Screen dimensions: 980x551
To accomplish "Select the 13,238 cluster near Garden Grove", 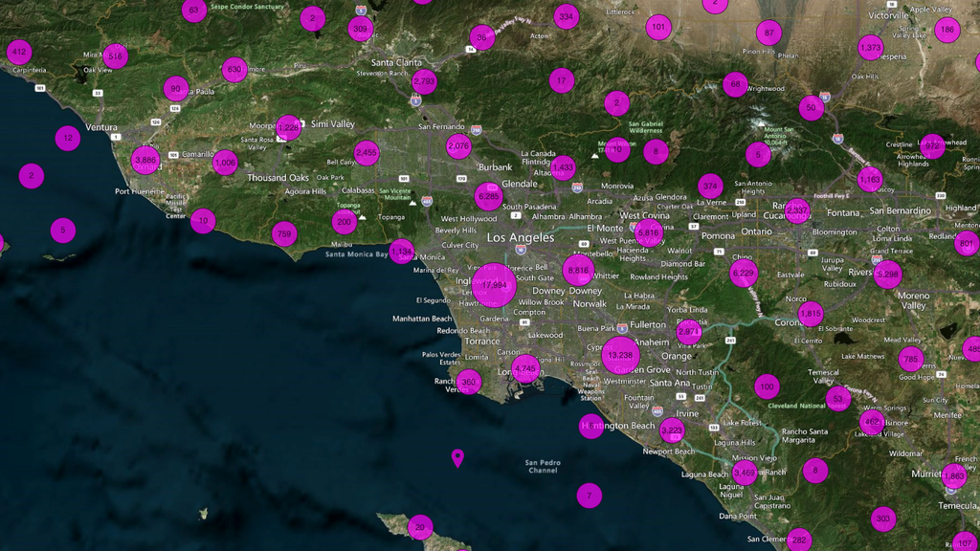I will [620, 355].
